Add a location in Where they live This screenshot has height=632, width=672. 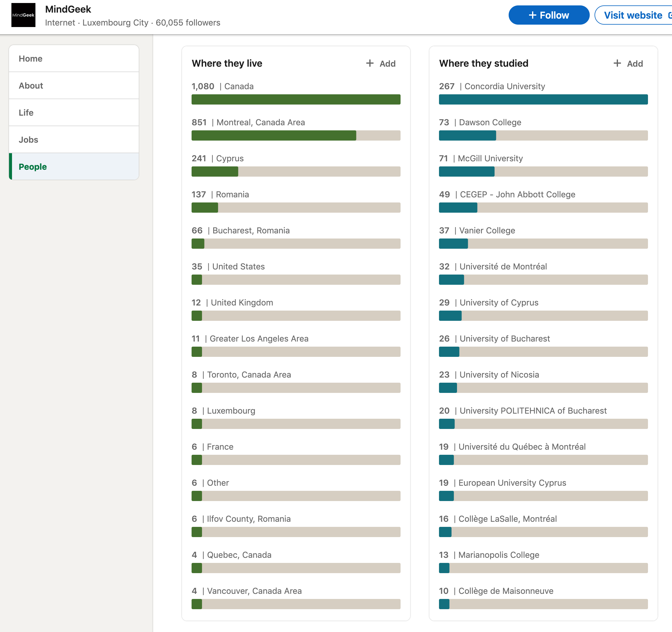pyautogui.click(x=381, y=64)
